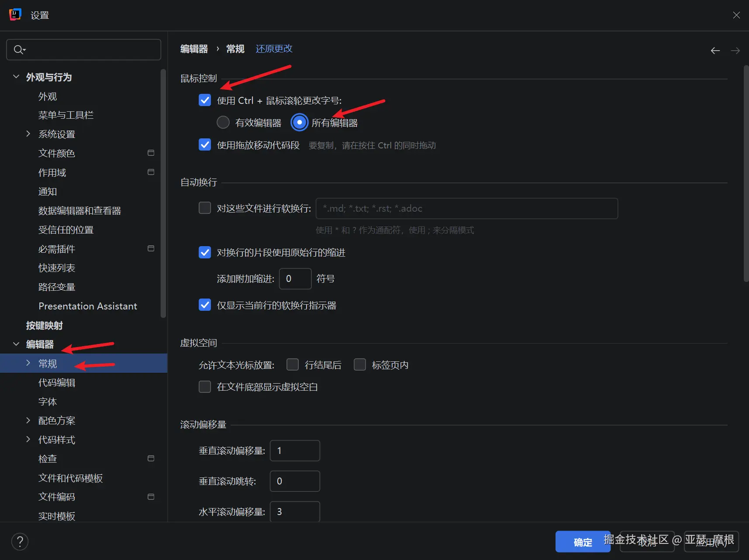
Task: Click project-level icon next to 必需插件
Action: 151,248
